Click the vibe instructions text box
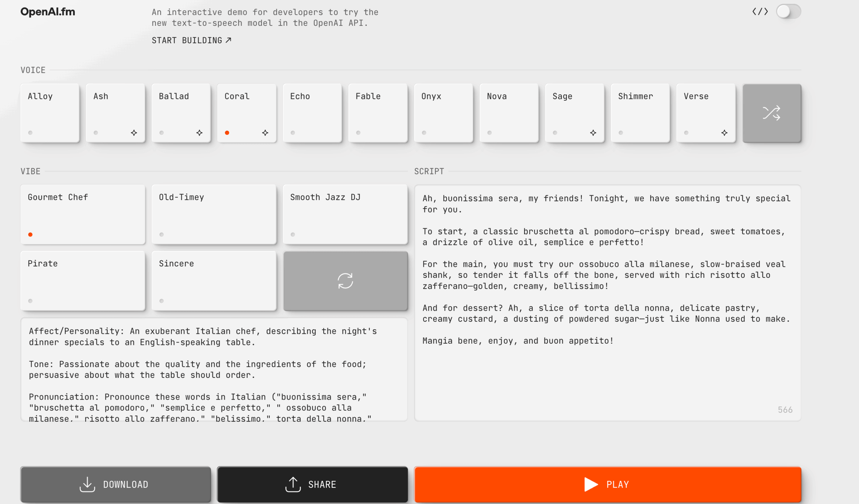This screenshot has height=504, width=859. (x=214, y=369)
